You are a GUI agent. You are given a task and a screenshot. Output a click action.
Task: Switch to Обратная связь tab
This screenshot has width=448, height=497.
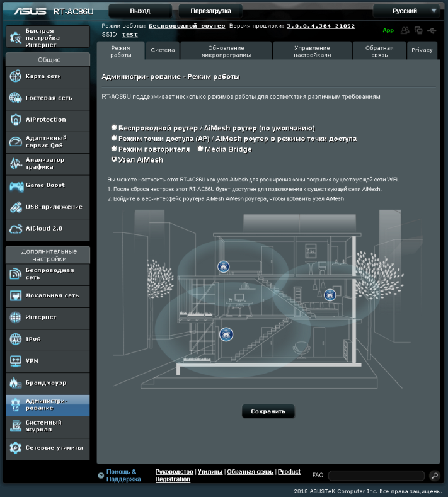pos(379,52)
